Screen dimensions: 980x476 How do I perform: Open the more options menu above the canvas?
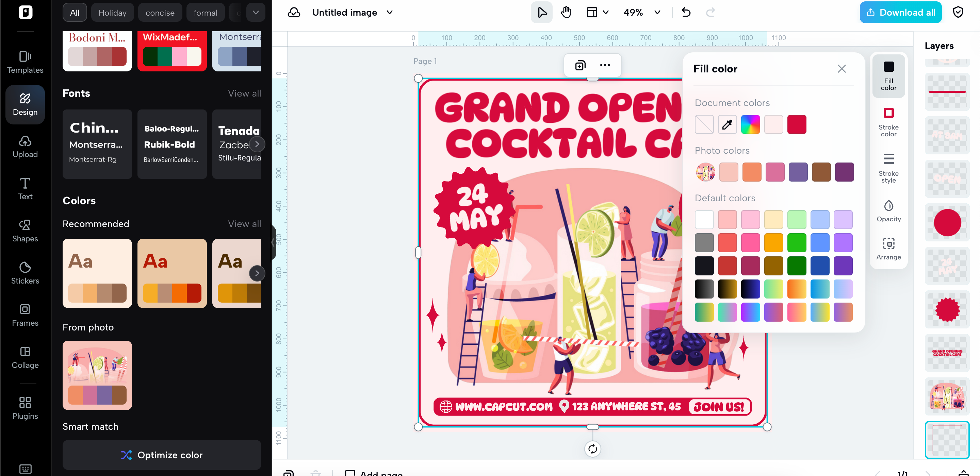(x=605, y=65)
